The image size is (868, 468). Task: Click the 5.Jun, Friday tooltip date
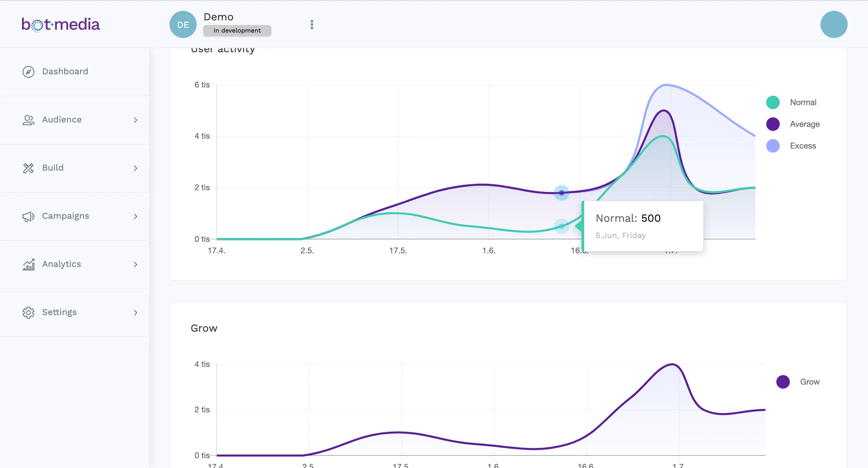click(x=620, y=235)
